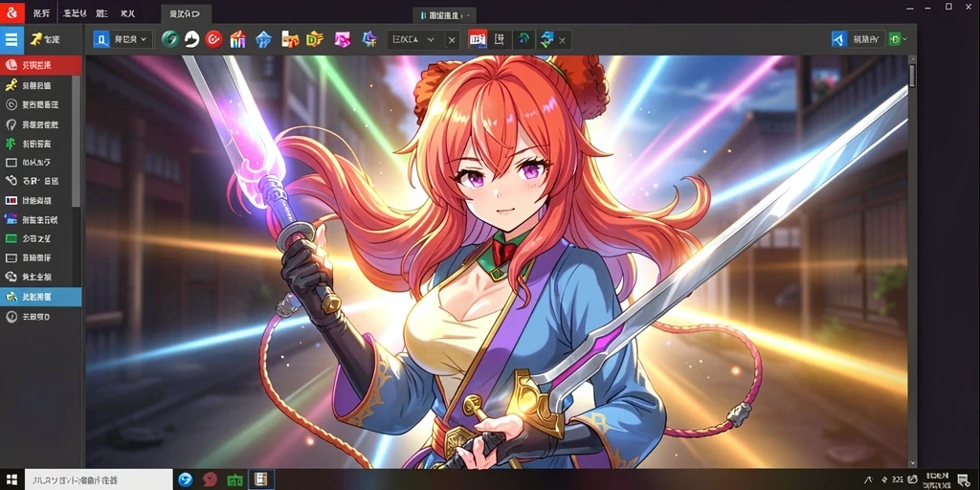Select the blue highlighted sidebar entry
Viewport: 980px width, 490px height.
(40, 297)
